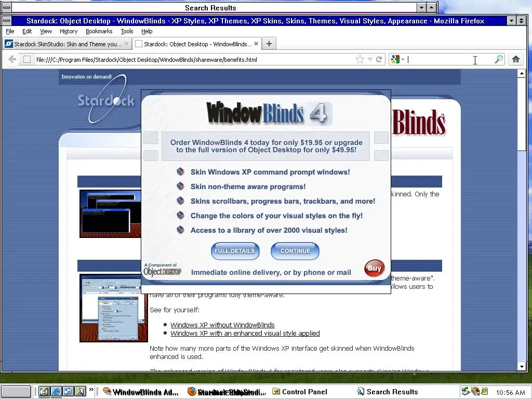
Task: Switch to Search Results taskbar button
Action: point(388,392)
